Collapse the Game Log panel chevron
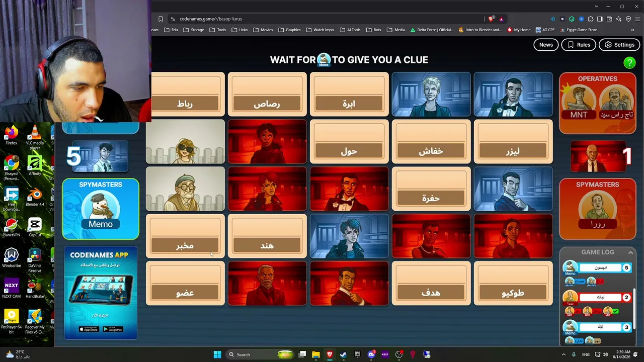644x362 pixels. point(630,252)
